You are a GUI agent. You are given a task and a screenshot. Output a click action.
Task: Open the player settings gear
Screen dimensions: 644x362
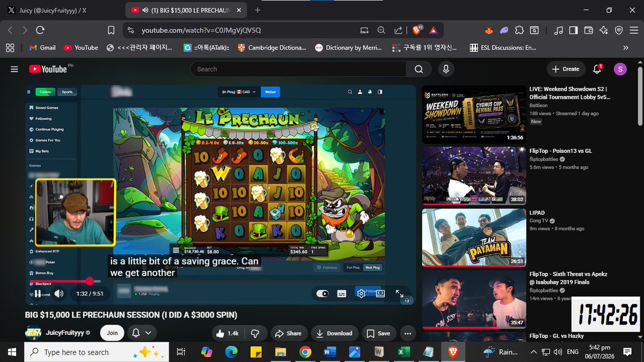(x=361, y=293)
